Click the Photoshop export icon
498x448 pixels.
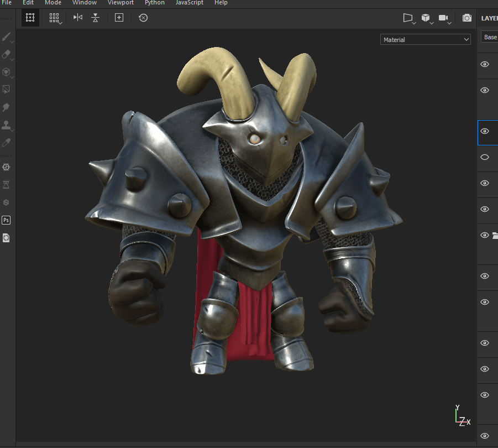7,220
